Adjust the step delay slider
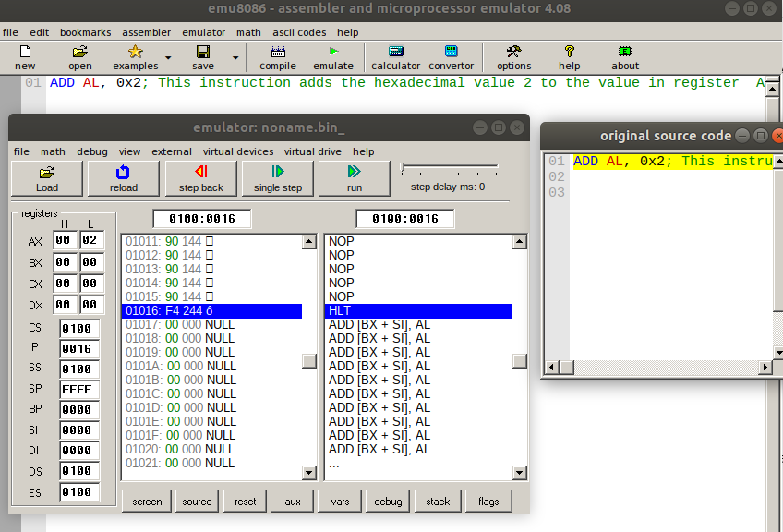This screenshot has width=783, height=532. coord(404,169)
